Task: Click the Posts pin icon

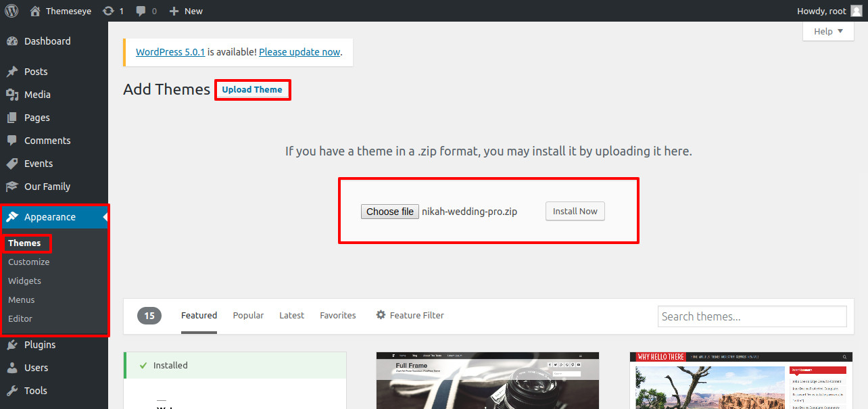Action: pyautogui.click(x=12, y=72)
